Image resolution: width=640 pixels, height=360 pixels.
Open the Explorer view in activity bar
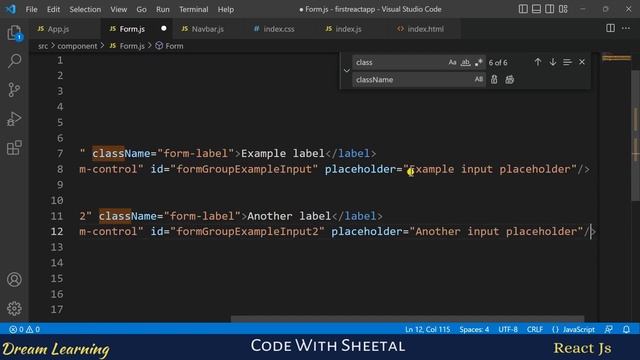click(x=14, y=33)
